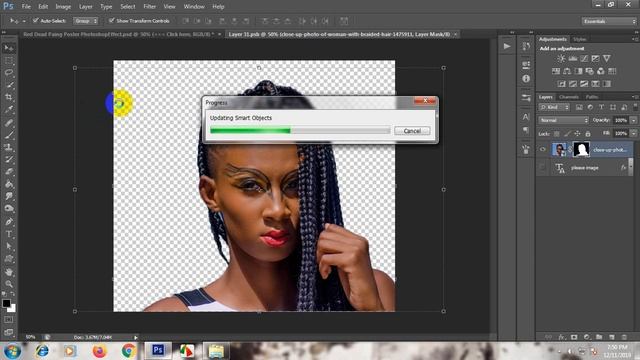The height and width of the screenshot is (360, 640).
Task: Open the Auto-Select Group dropdown
Action: [85, 20]
